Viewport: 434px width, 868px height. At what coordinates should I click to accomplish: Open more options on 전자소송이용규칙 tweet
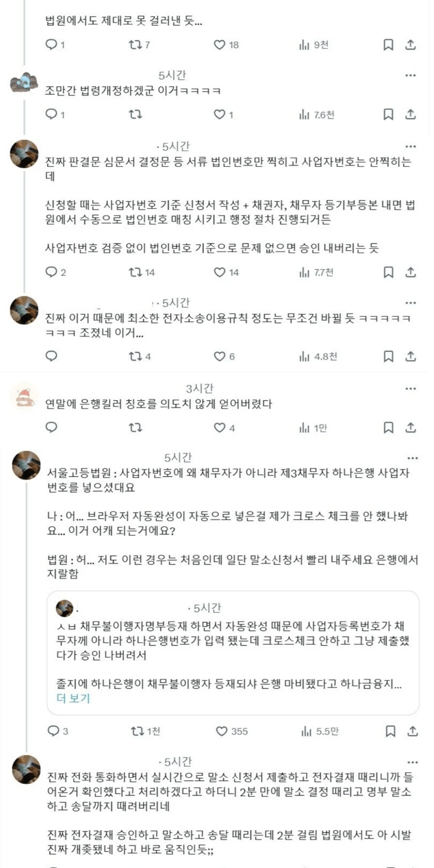410,302
